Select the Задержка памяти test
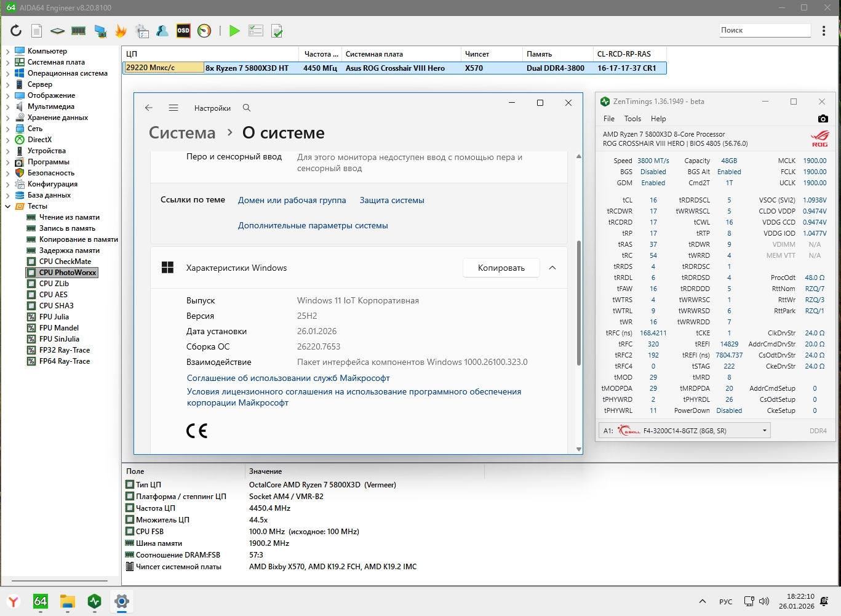The height and width of the screenshot is (616, 841). tap(70, 250)
